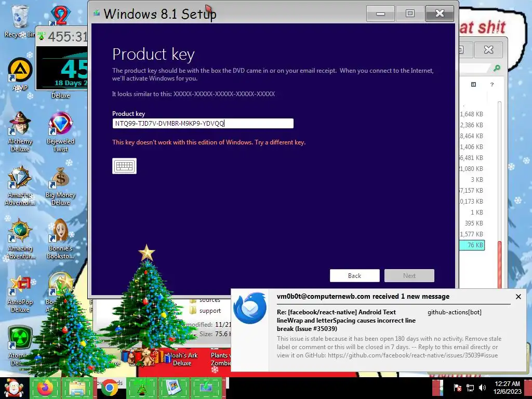Launch the upper Amazing Adventures shortcut

[x=20, y=185]
